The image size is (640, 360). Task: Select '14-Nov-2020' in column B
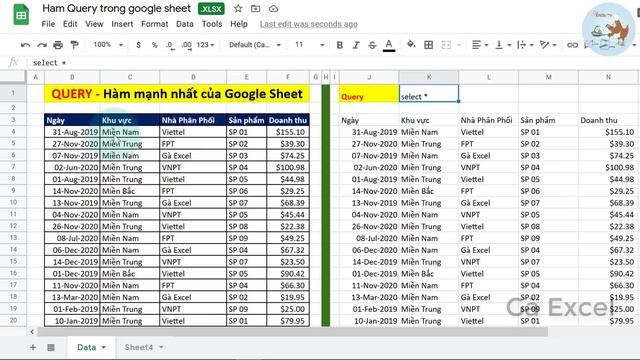point(72,191)
